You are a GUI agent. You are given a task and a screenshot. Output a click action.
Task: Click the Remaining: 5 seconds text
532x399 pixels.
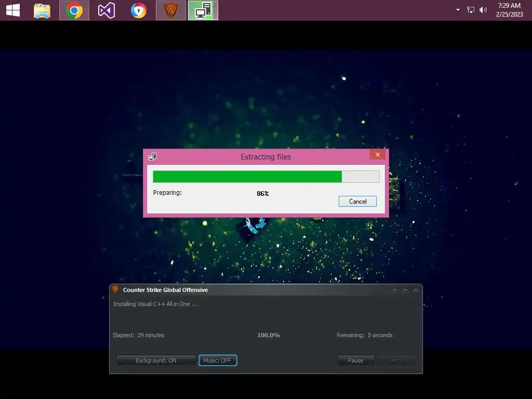tap(364, 335)
